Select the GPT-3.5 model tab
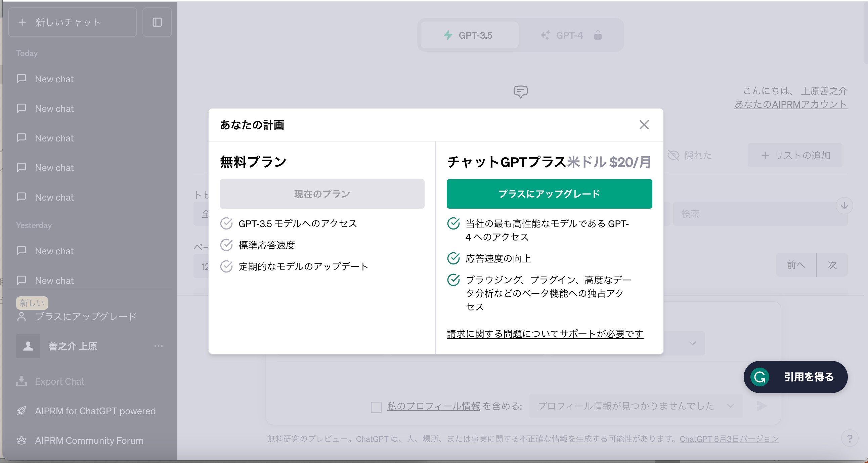 (x=469, y=35)
